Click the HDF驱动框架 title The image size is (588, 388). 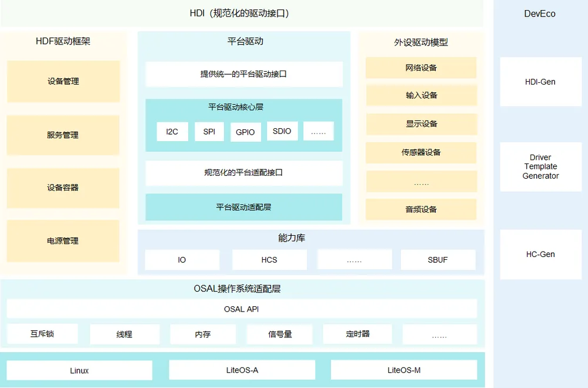(x=63, y=41)
